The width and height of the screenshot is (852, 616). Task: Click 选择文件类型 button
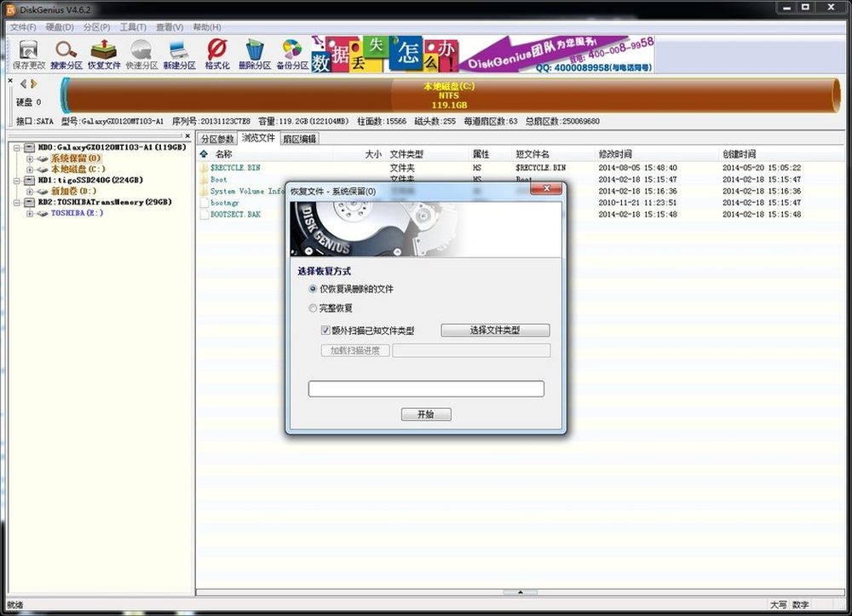[495, 330]
